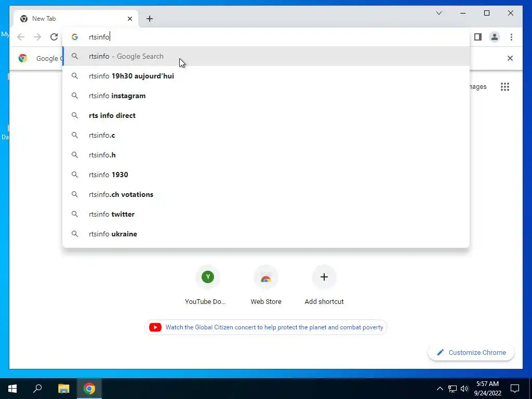Choose suggestion rtsinfo 19h30 aujourd'hui
The height and width of the screenshot is (399, 532).
[x=267, y=76]
